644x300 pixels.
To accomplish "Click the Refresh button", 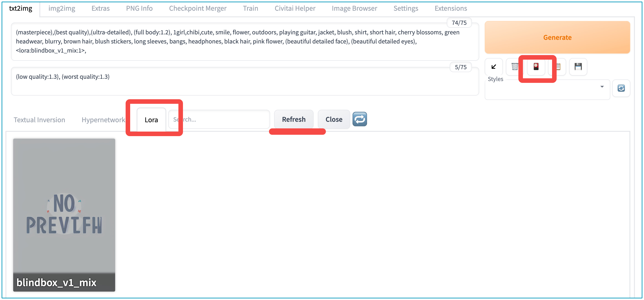I will pyautogui.click(x=294, y=119).
